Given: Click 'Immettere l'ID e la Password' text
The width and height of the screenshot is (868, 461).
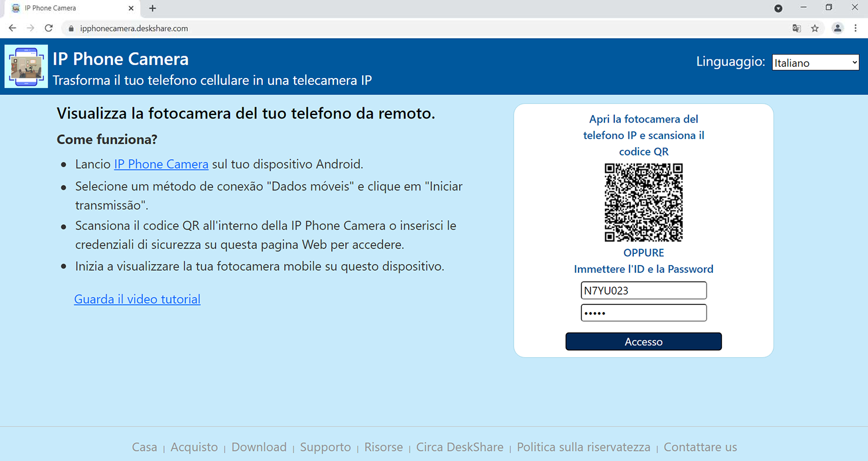Looking at the screenshot, I should pyautogui.click(x=644, y=269).
